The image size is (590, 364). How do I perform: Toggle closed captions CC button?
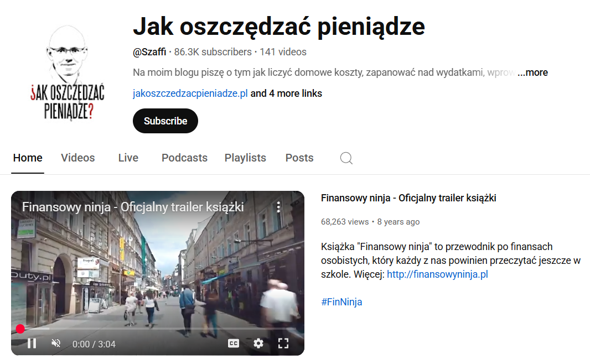tap(234, 344)
